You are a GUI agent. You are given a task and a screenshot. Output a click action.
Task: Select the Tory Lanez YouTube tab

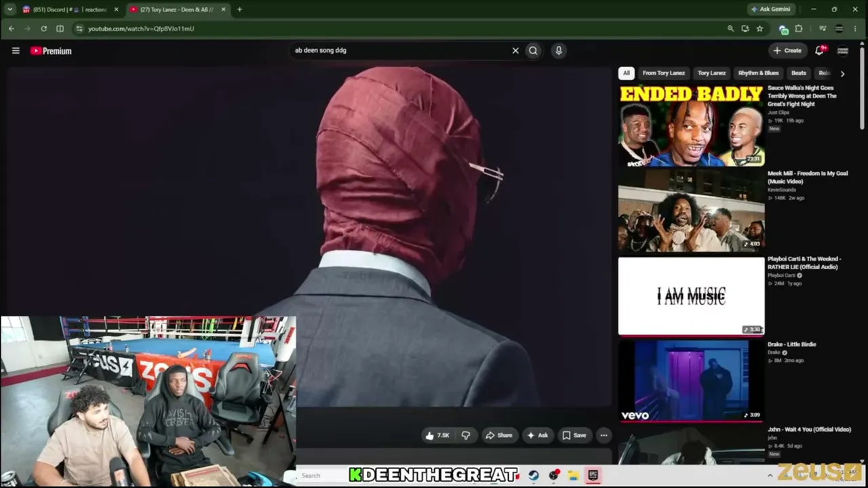(x=178, y=9)
